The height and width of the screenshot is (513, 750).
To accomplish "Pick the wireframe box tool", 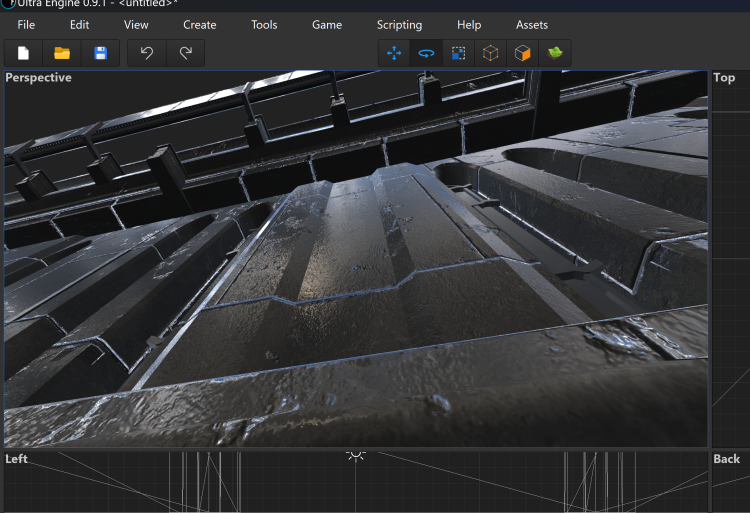I will (x=490, y=53).
